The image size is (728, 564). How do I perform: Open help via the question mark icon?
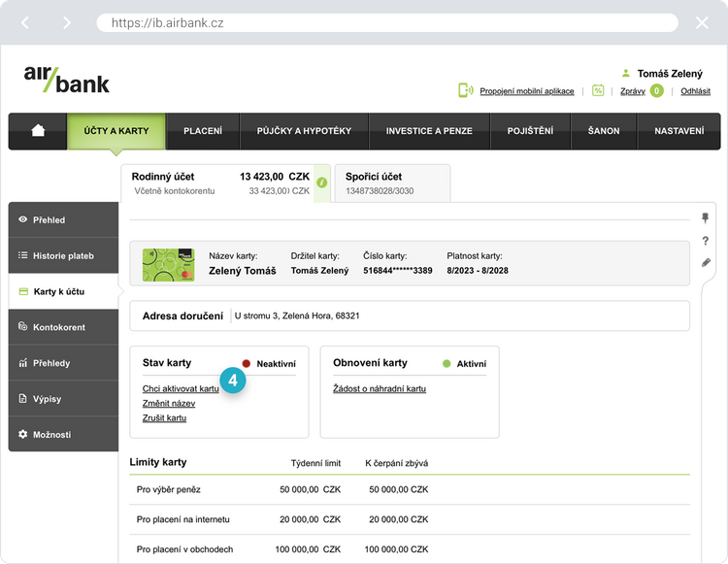tap(706, 241)
